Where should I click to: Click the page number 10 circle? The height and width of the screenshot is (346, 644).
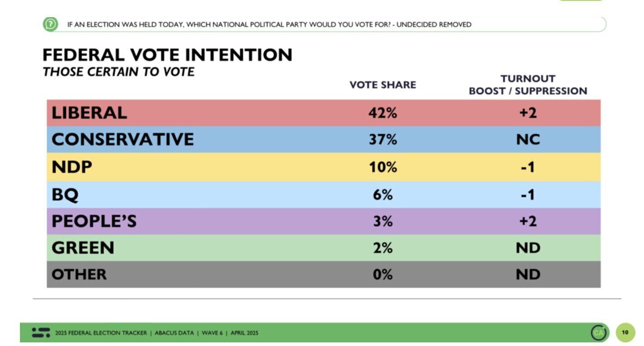pos(625,332)
